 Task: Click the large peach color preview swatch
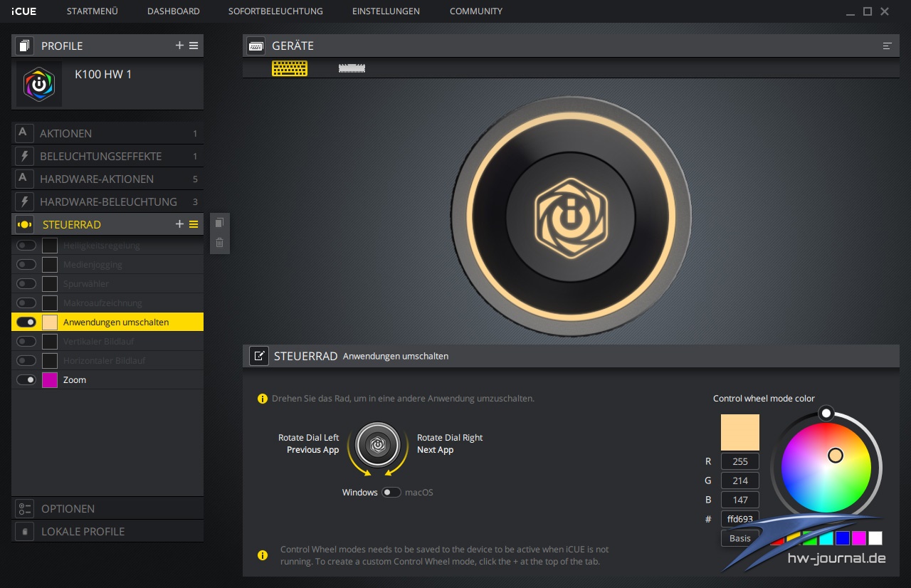[740, 433]
